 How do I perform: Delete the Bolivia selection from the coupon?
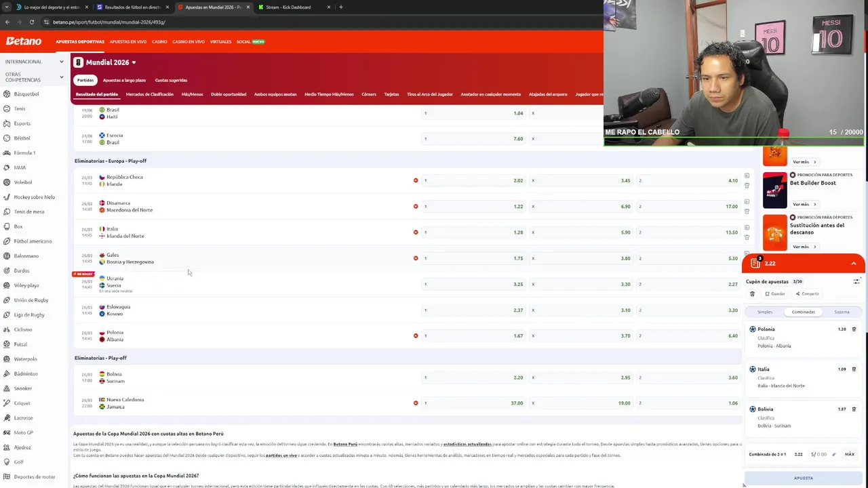point(854,409)
